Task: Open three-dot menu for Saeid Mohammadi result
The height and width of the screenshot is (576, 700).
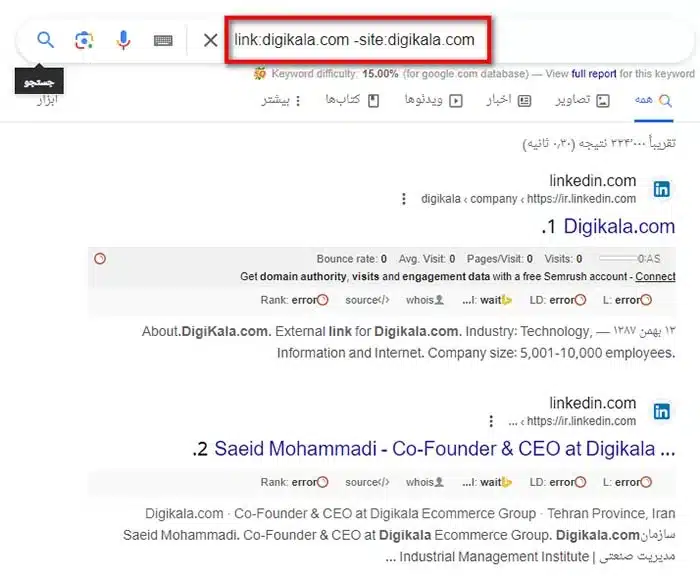Action: pyautogui.click(x=490, y=421)
